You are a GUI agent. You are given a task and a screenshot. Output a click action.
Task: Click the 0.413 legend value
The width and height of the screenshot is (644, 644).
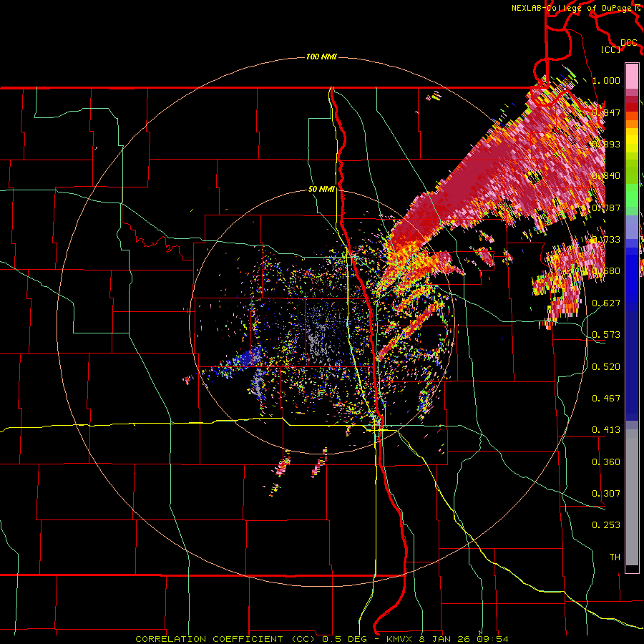click(x=606, y=430)
